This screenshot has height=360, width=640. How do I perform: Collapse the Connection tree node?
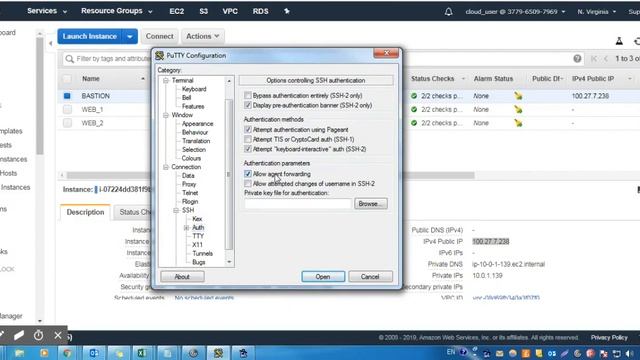coord(166,167)
